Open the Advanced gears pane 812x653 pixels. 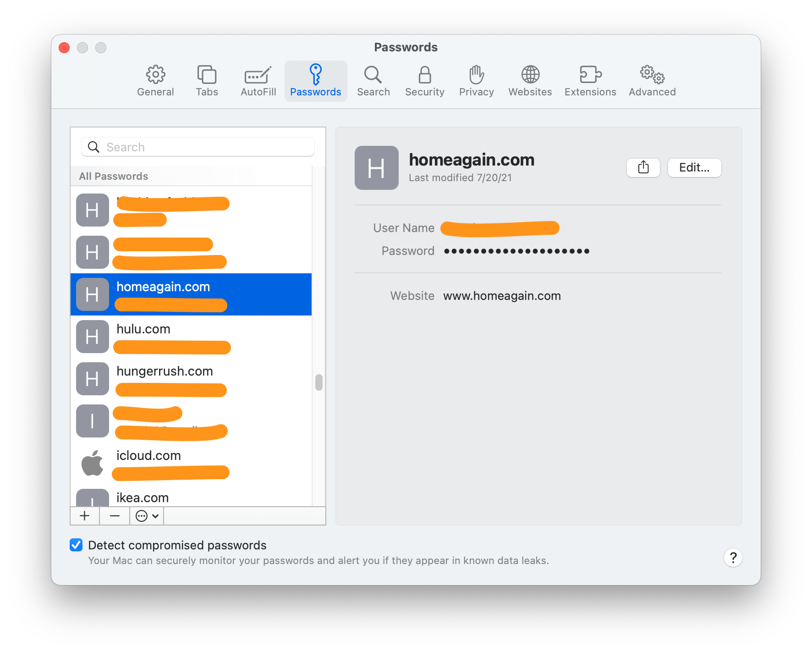click(652, 81)
